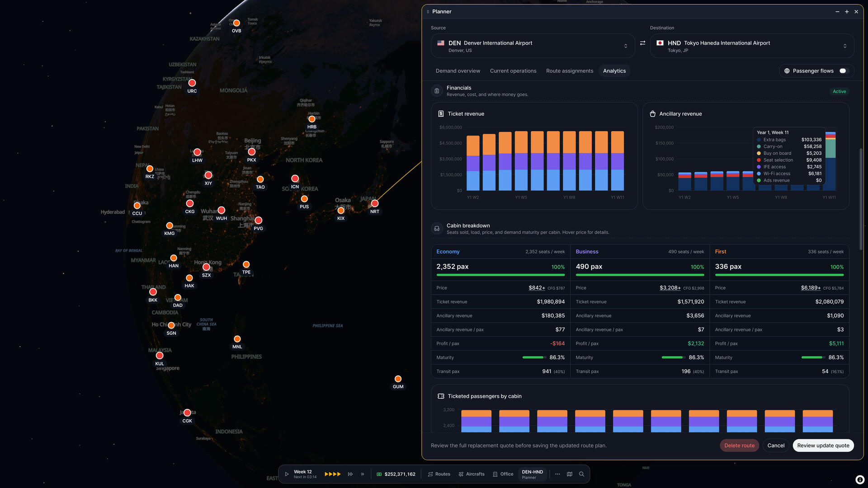
Task: Open the Source airport DEN dropdown
Action: click(533, 46)
